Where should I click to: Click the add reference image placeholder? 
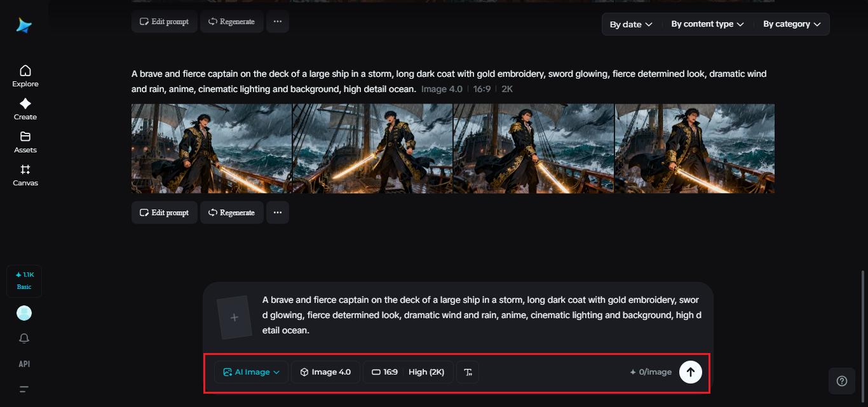coord(234,317)
